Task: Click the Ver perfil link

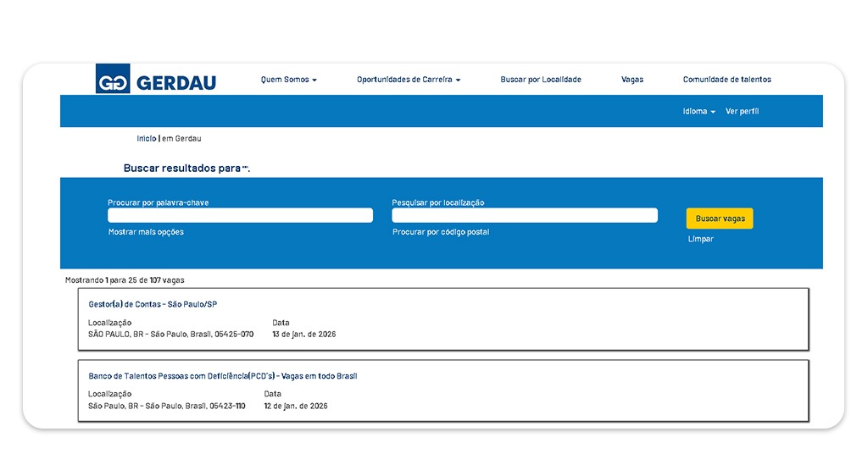Action: coord(742,111)
